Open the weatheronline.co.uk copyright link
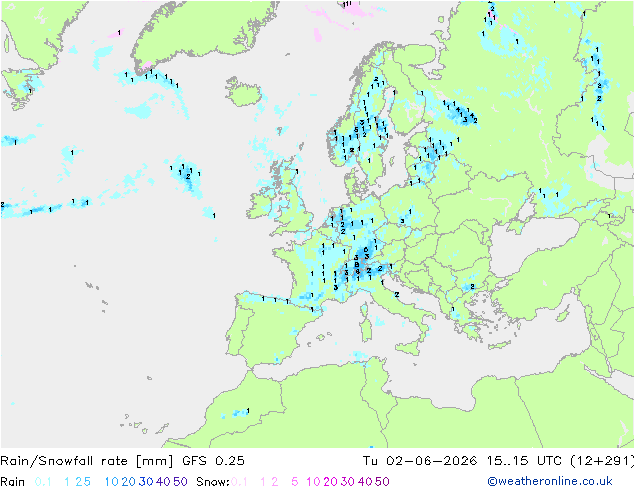This screenshot has width=634, height=490. pos(550,481)
